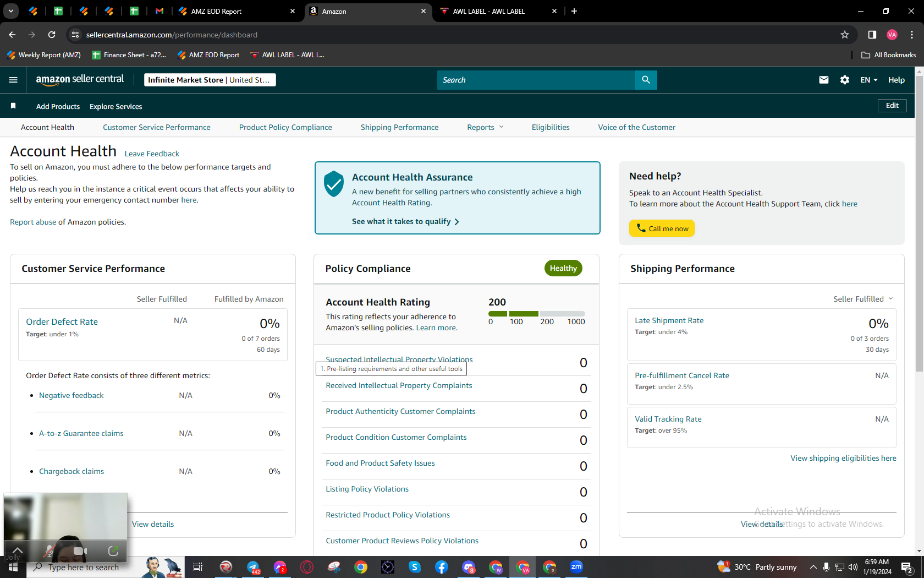This screenshot has width=924, height=578.
Task: Click the Edit button
Action: click(x=892, y=106)
